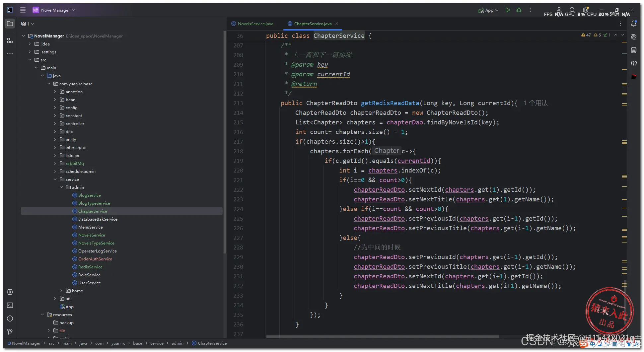The width and height of the screenshot is (644, 352).
Task: Open the Problems tool window
Action: [x=10, y=318]
